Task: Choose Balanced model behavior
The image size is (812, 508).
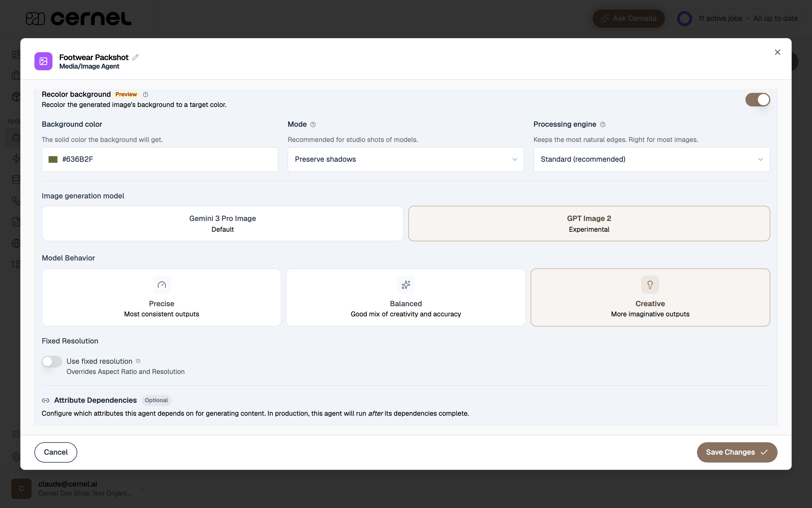Action: click(406, 297)
